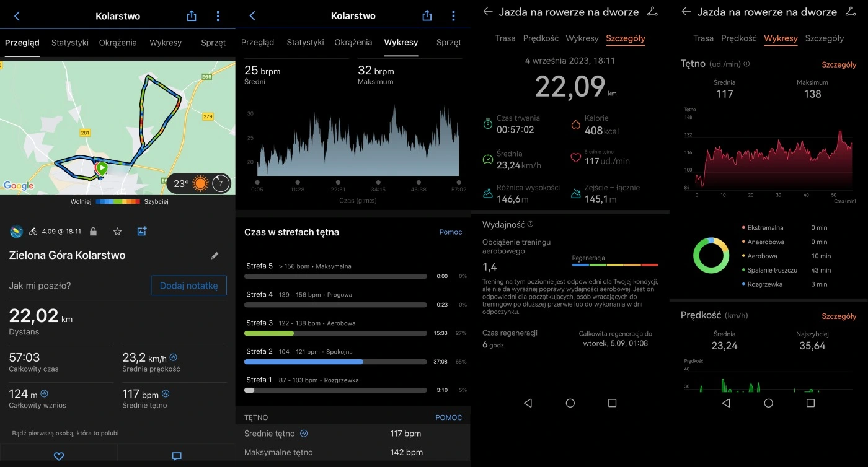Expand 'Szczegóły' next to the Prędkość heading
This screenshot has width=868, height=467.
pos(839,316)
